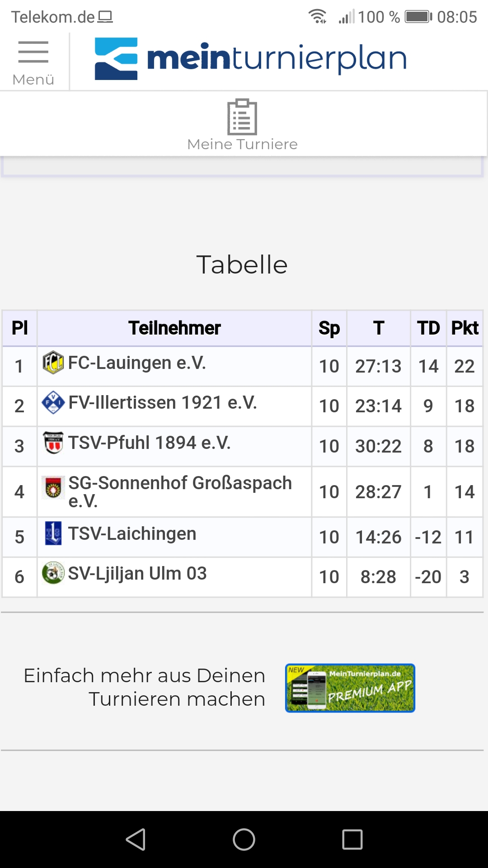Image resolution: width=488 pixels, height=868 pixels.
Task: Select the Meine Turniere label
Action: (x=242, y=144)
